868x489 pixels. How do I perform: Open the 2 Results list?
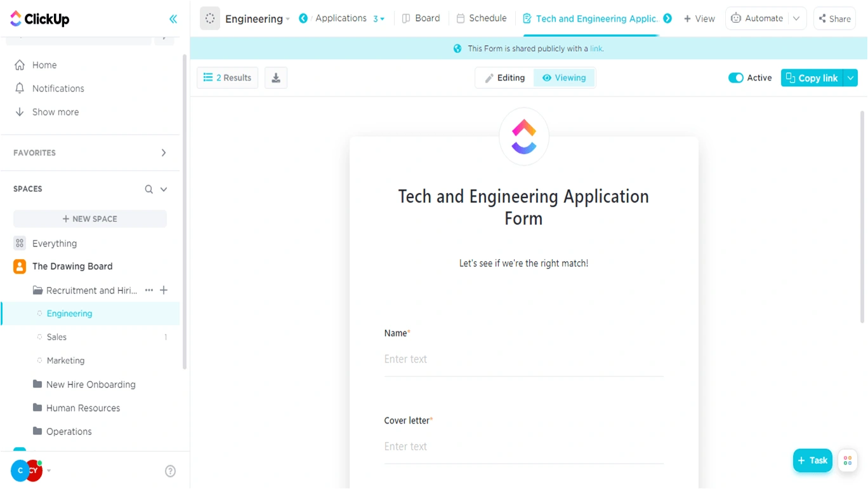click(x=227, y=77)
